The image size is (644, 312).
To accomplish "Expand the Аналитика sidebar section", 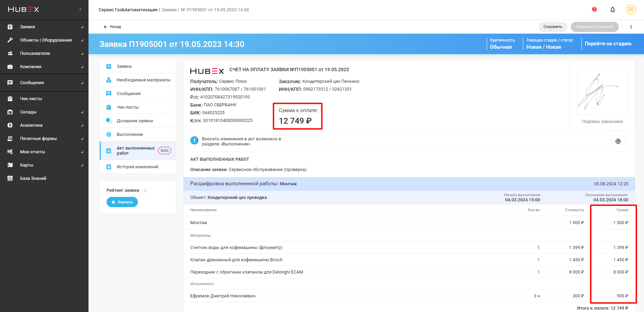I will 31,125.
